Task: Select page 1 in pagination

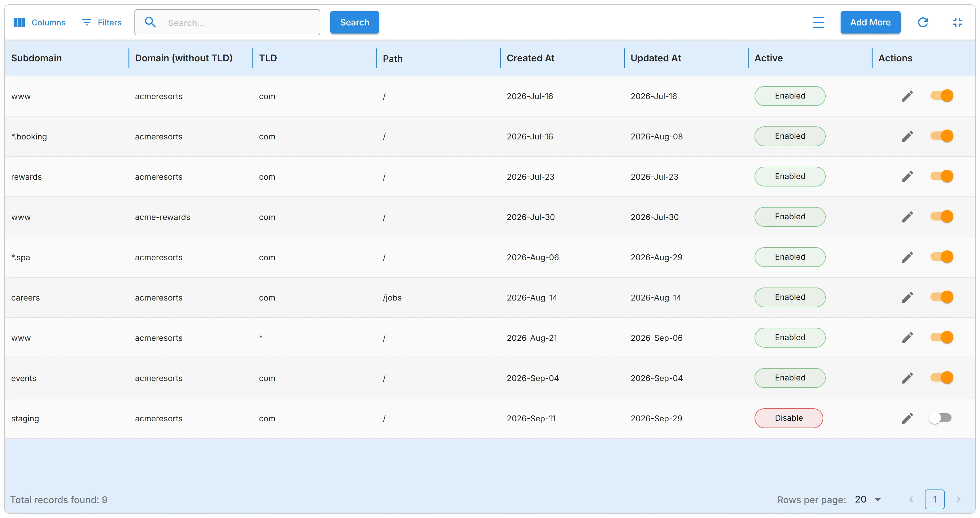Action: point(934,499)
